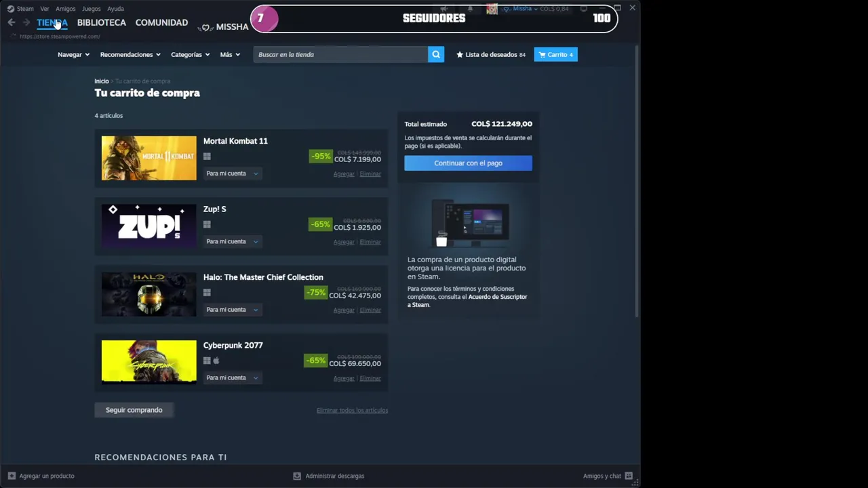The width and height of the screenshot is (868, 488).
Task: Switch to TIENDA tab
Action: click(x=52, y=22)
